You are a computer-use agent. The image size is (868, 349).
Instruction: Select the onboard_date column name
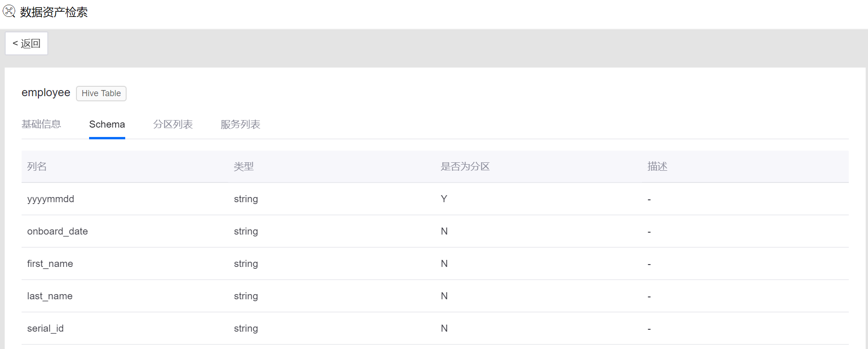[57, 231]
